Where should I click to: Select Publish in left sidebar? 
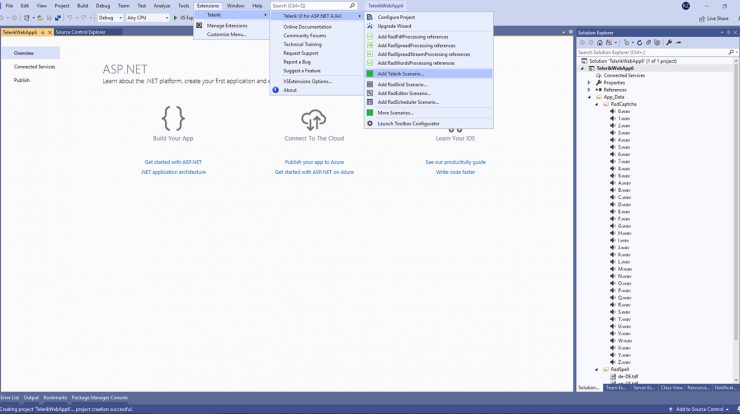click(22, 80)
